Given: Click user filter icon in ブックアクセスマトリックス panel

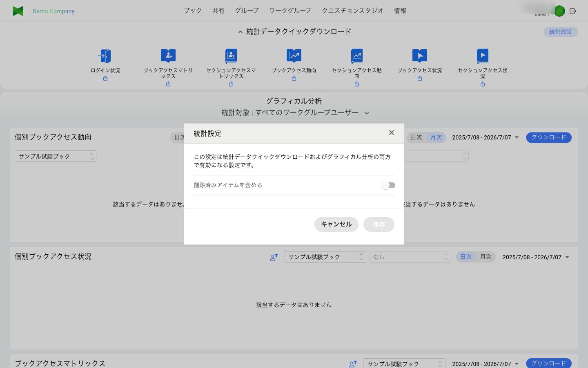Looking at the screenshot, I should point(353,364).
